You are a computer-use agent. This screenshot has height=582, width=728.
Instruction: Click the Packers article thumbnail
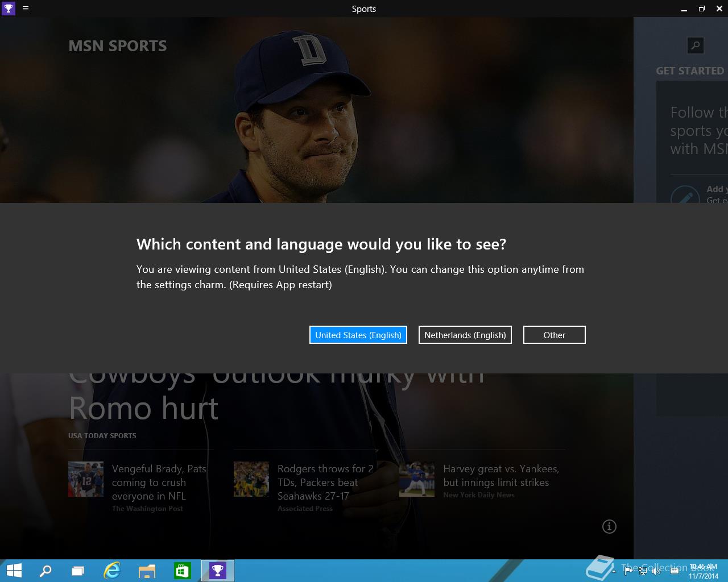pos(251,479)
